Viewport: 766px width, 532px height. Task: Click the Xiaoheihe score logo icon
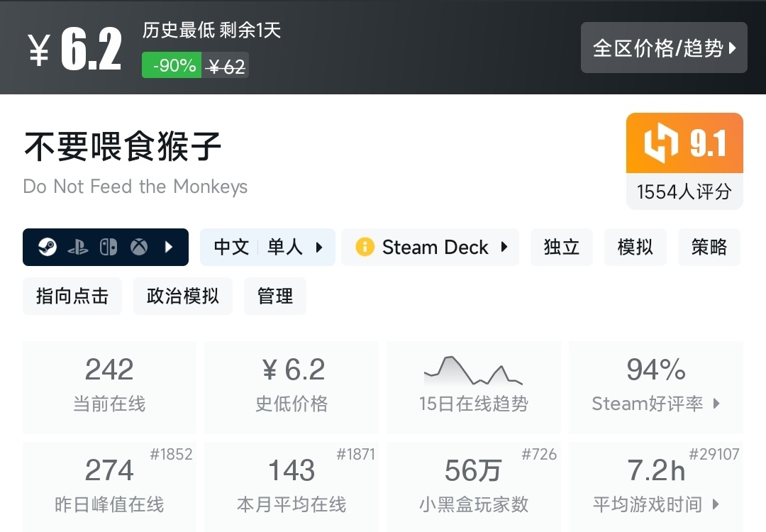(661, 144)
